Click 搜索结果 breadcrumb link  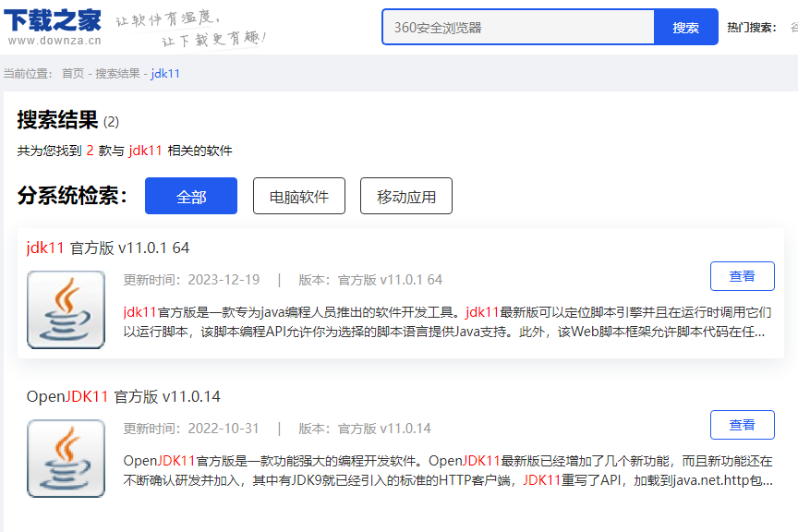click(x=117, y=74)
